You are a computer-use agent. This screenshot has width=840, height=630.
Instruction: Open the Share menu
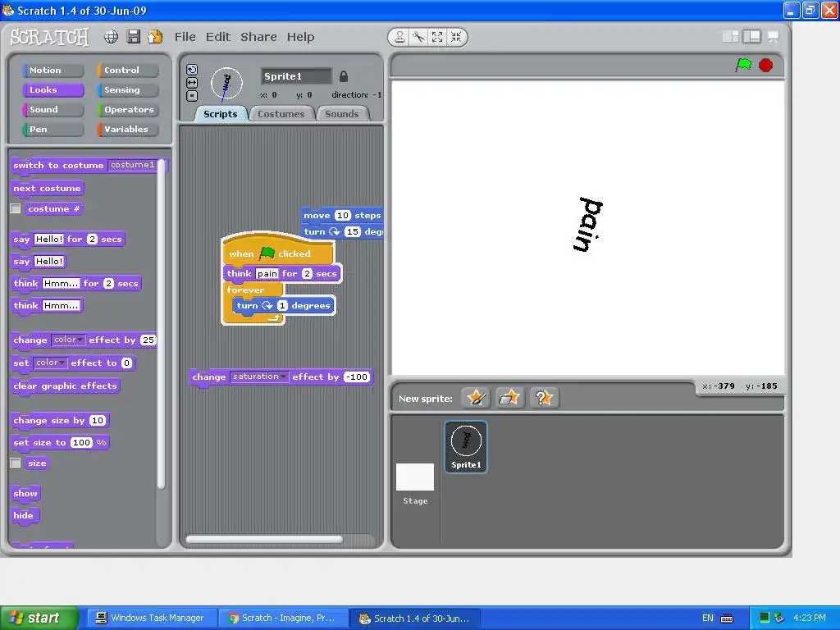tap(258, 37)
